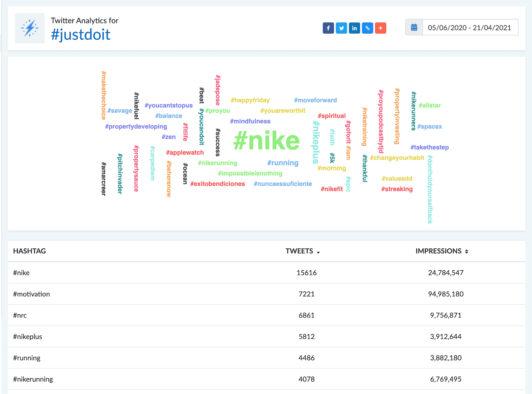Screen dimensions: 532x394
Task: Click #nikerunning in word cloud
Action: [217, 163]
